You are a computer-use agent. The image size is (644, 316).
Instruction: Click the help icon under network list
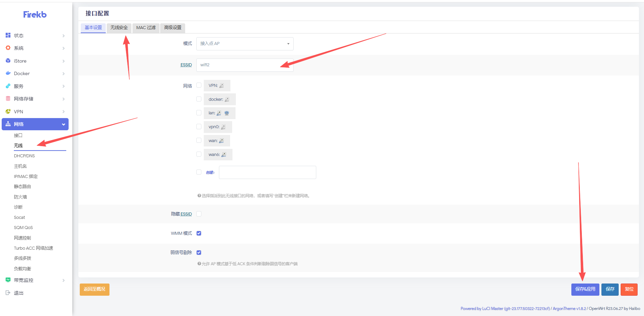click(199, 196)
